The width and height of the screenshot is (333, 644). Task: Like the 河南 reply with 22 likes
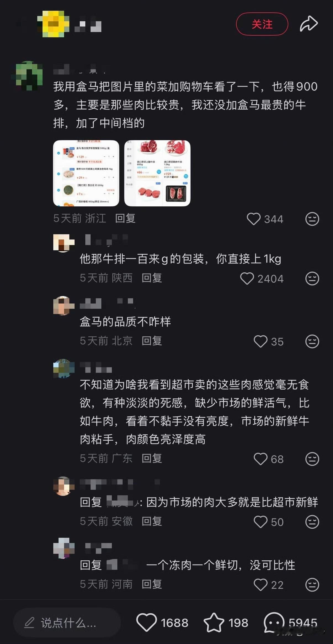click(260, 585)
